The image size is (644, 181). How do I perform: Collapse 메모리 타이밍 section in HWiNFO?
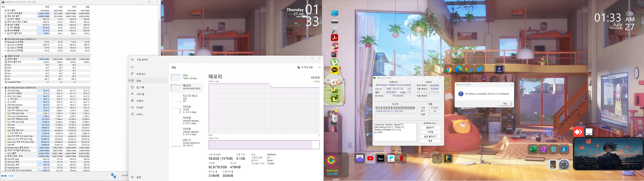(x=3, y=56)
